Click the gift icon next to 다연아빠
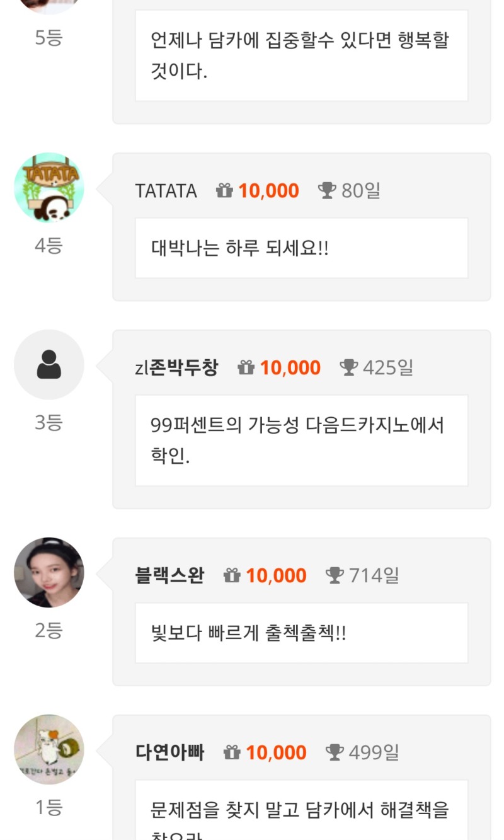 click(232, 752)
